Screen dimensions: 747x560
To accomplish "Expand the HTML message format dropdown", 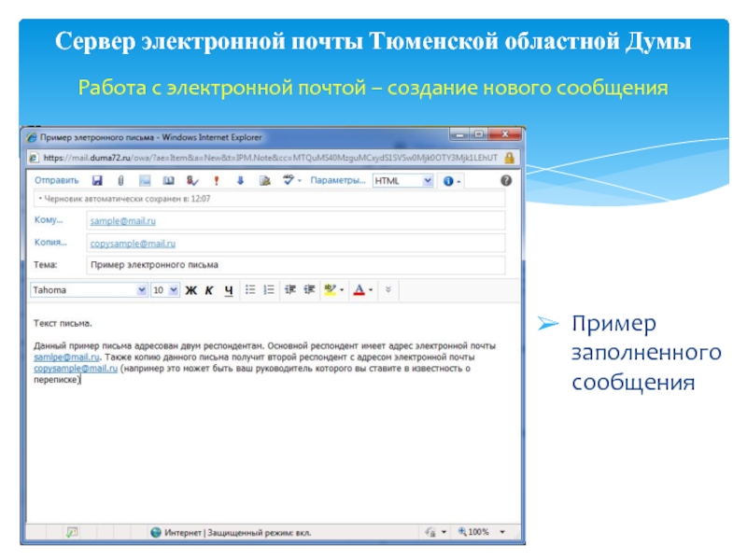I will [x=428, y=181].
